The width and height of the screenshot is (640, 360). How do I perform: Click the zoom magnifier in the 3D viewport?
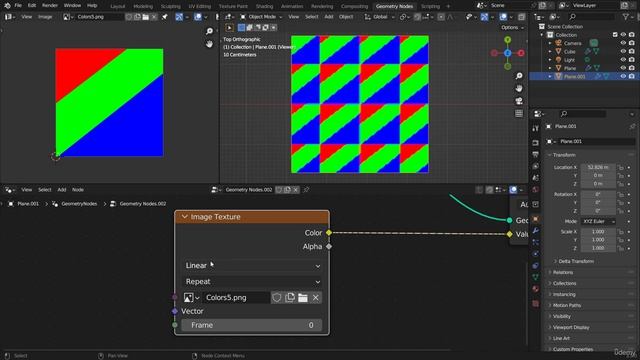click(519, 76)
